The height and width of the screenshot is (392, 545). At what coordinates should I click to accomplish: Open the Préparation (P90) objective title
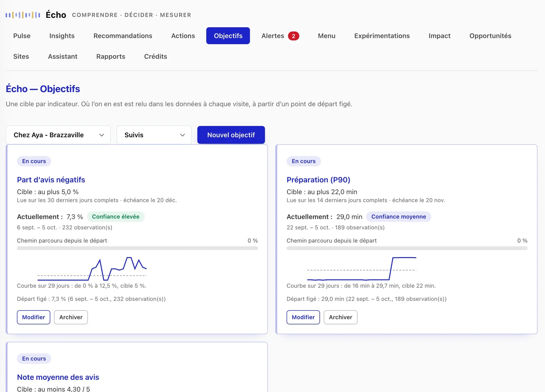click(x=318, y=180)
